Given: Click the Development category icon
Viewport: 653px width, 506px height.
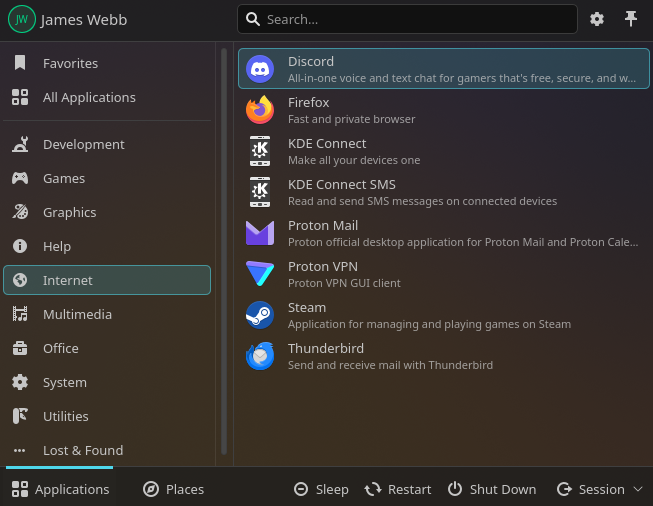Looking at the screenshot, I should [20, 144].
